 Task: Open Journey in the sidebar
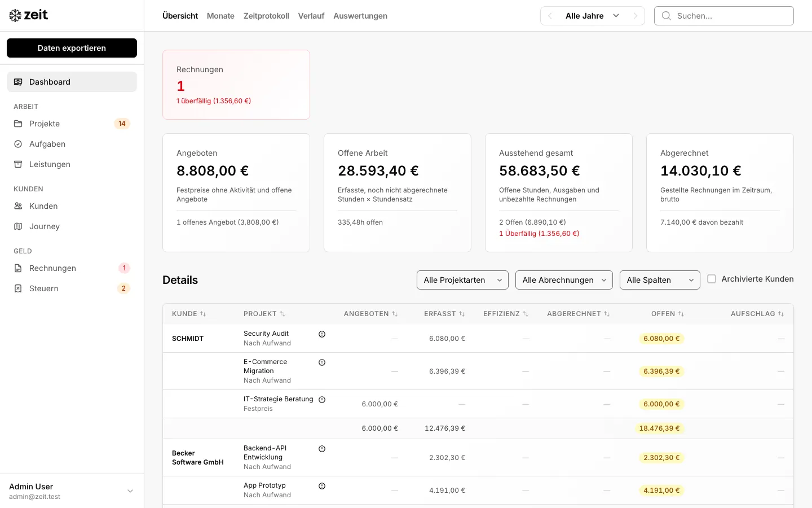point(72,226)
